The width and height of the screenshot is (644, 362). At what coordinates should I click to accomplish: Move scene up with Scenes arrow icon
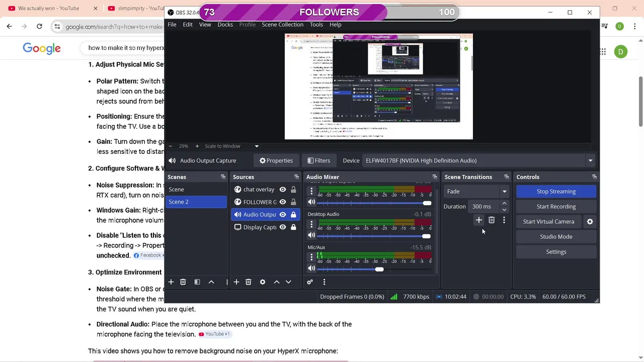(211, 282)
